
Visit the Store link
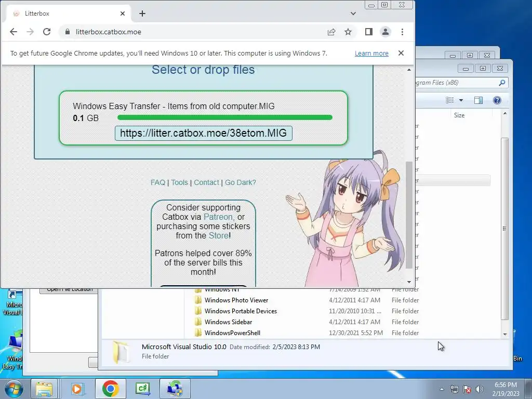(x=219, y=235)
